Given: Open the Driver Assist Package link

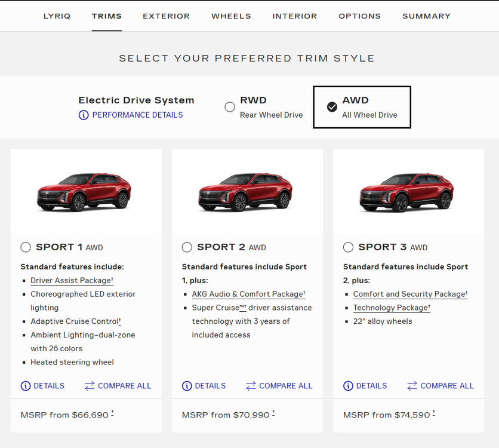Looking at the screenshot, I should 71,281.
